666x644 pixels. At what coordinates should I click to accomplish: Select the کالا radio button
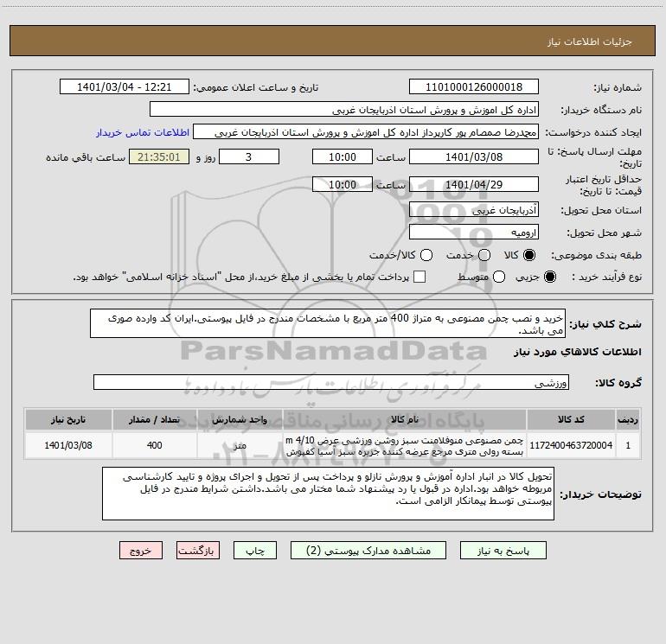point(529,255)
